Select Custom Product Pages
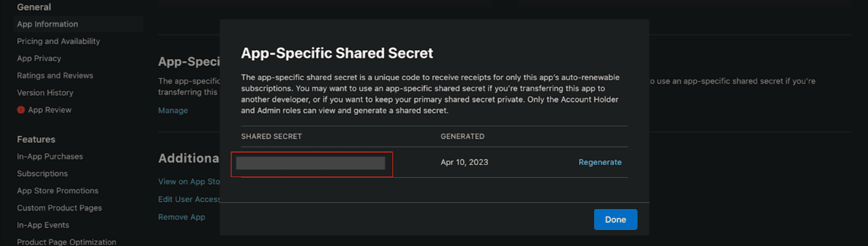Image resolution: width=868 pixels, height=246 pixels. coord(59,207)
